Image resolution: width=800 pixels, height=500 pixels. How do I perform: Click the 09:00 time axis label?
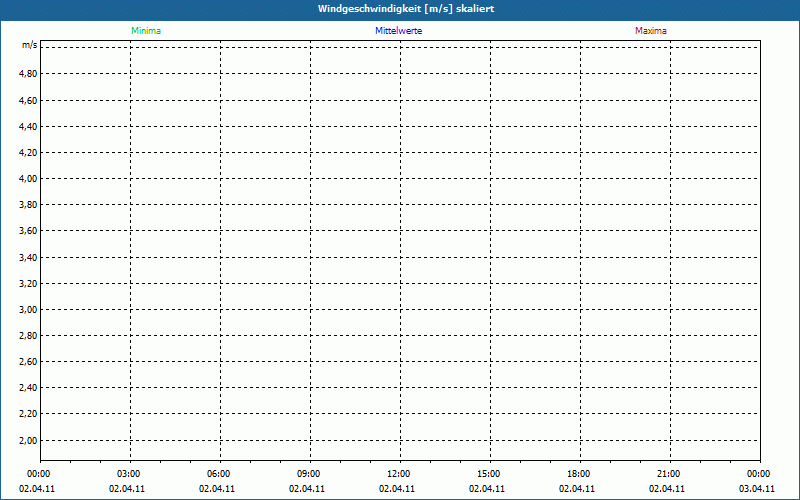tap(309, 474)
